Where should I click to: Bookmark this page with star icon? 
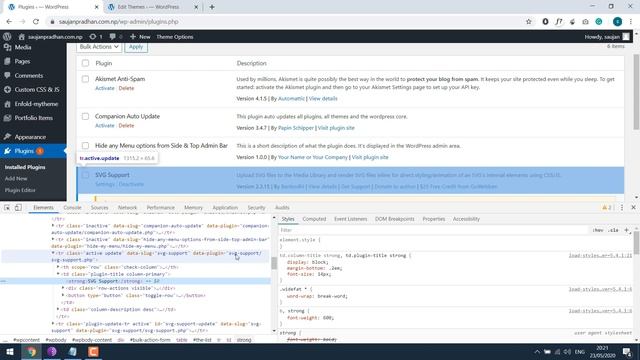pyautogui.click(x=529, y=22)
